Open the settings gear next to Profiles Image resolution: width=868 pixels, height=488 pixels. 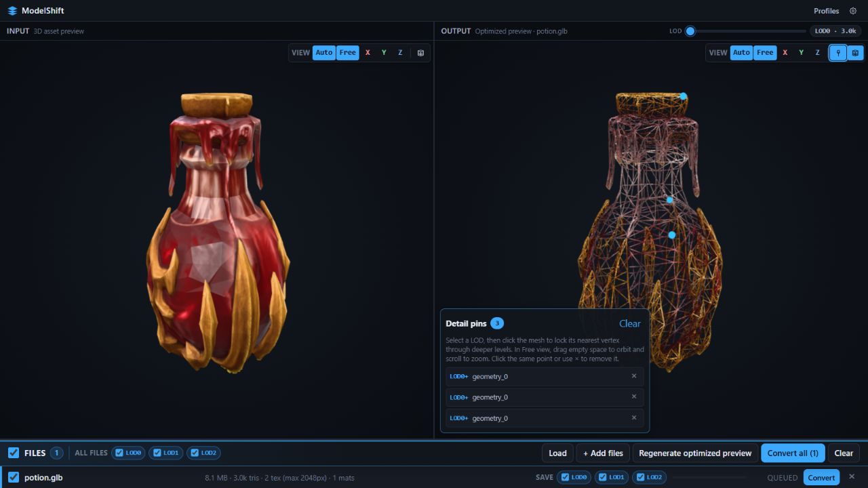853,11
